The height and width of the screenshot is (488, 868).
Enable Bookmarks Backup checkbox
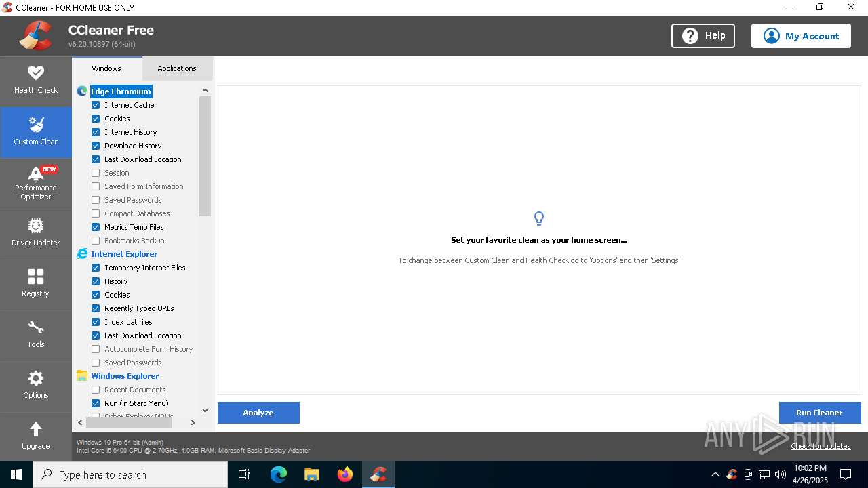point(96,241)
